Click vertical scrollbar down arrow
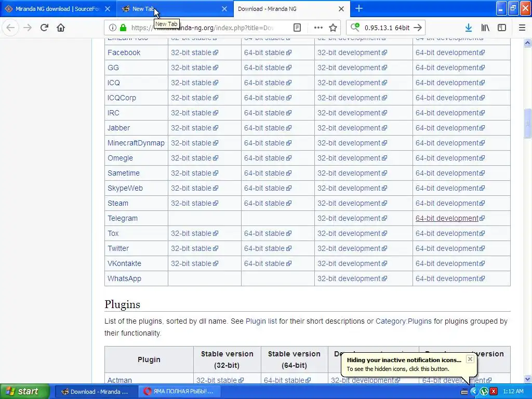The width and height of the screenshot is (532, 399). [527, 379]
